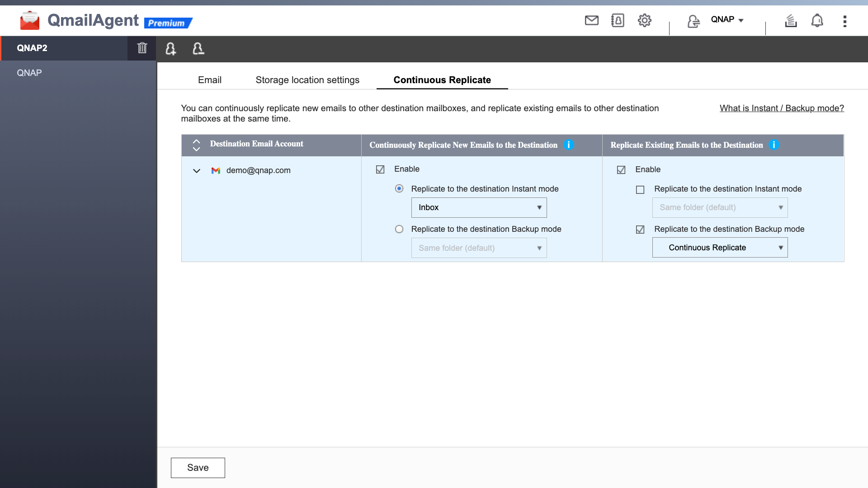This screenshot has height=488, width=868.
Task: Select the Replicate to destination Backup mode radio button
Action: coord(399,229)
